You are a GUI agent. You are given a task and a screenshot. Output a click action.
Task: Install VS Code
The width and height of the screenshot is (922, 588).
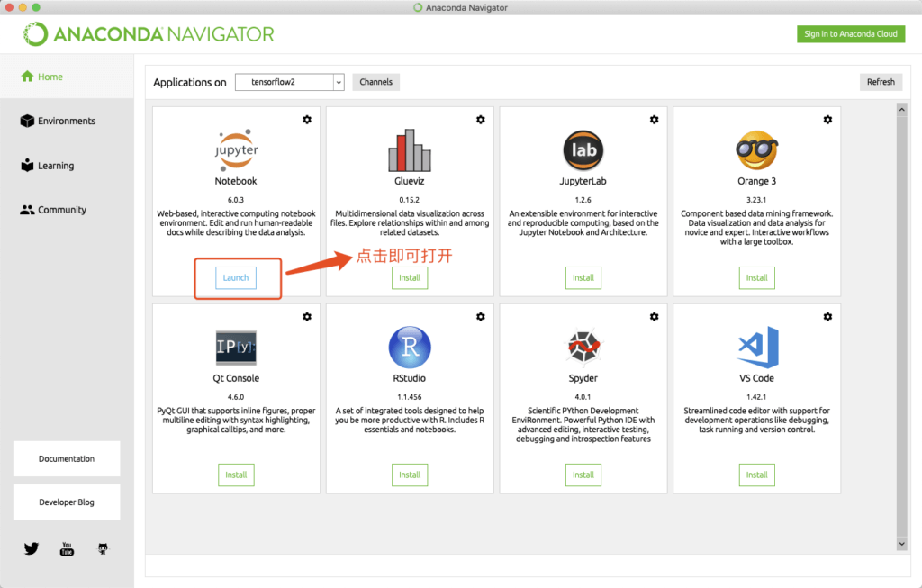pyautogui.click(x=756, y=475)
